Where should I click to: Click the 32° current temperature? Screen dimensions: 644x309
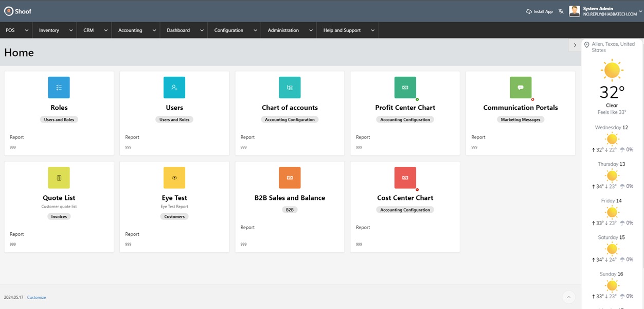pos(612,92)
